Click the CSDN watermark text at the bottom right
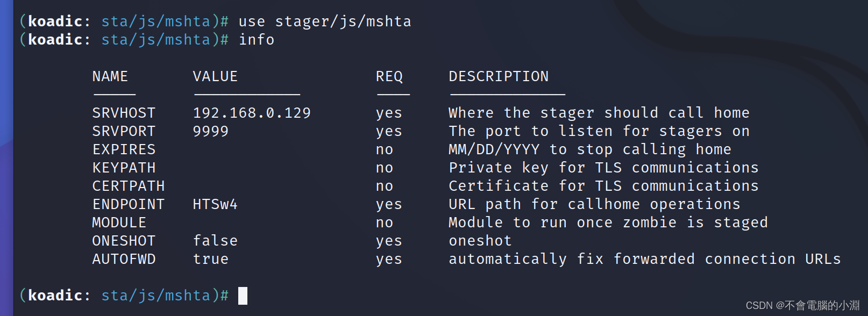The width and height of the screenshot is (868, 316). click(802, 306)
